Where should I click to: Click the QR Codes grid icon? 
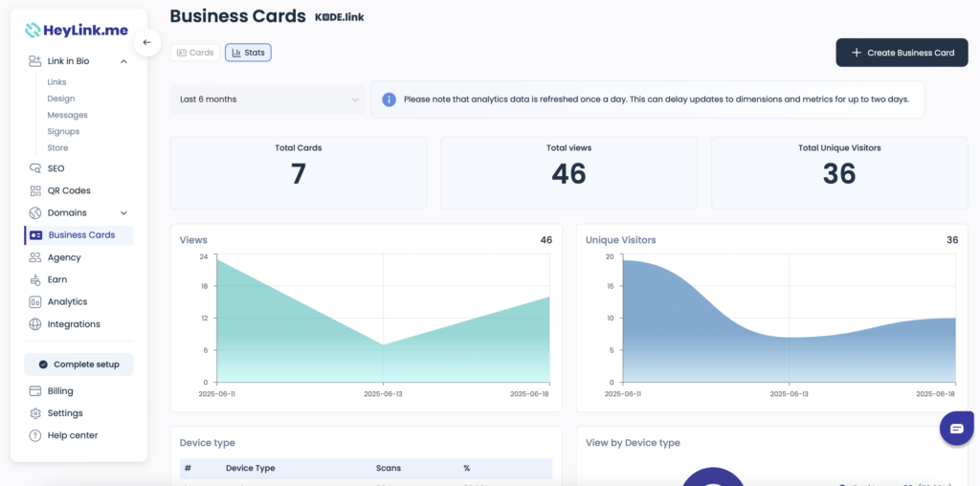pyautogui.click(x=35, y=190)
